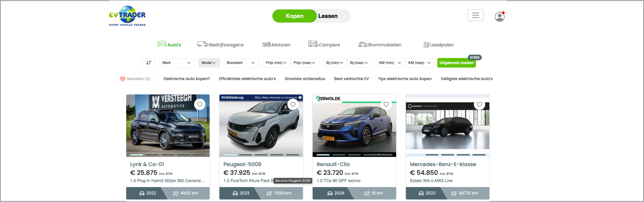Click 'Estate 300 e AMG Line' text
This screenshot has width=644, height=202.
pyautogui.click(x=431, y=181)
